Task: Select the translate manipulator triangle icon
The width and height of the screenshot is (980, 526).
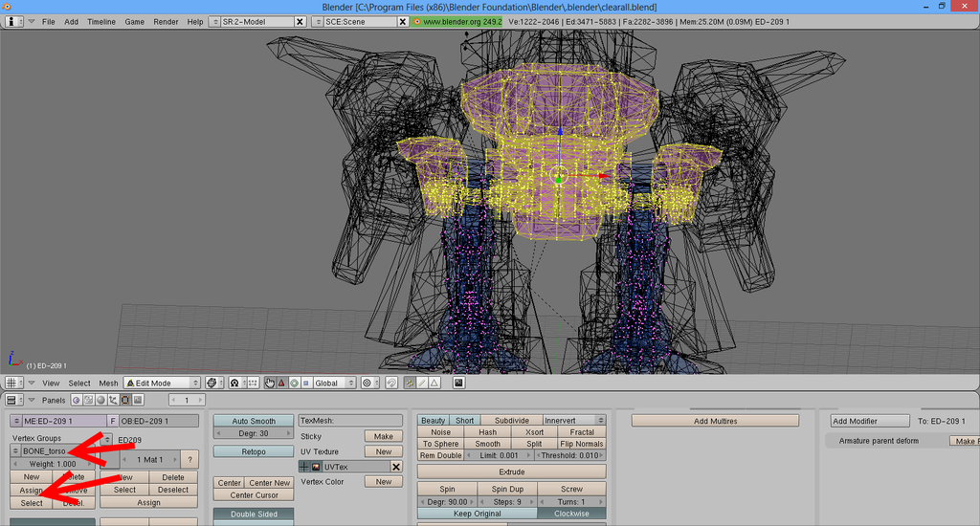Action: 281,383
